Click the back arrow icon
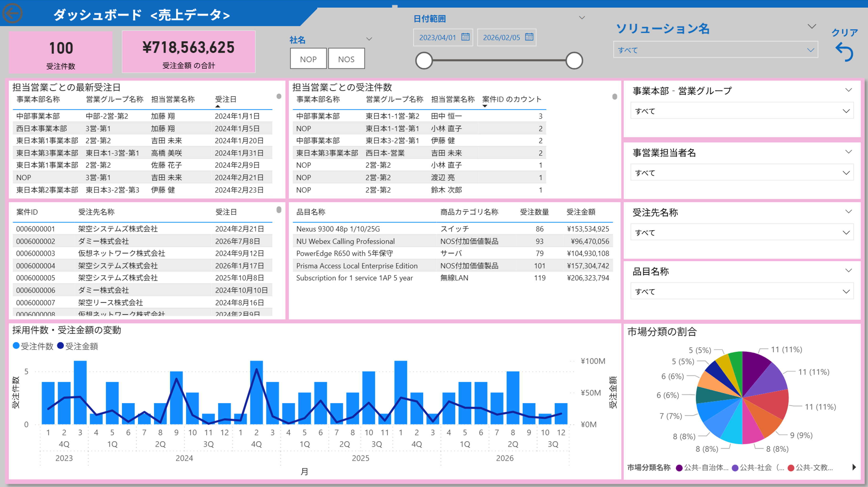Image resolution: width=868 pixels, height=487 pixels. tap(12, 13)
